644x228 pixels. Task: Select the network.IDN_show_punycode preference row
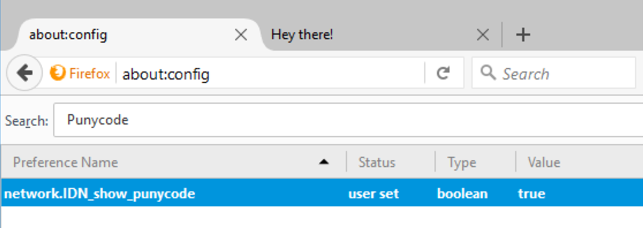click(322, 193)
